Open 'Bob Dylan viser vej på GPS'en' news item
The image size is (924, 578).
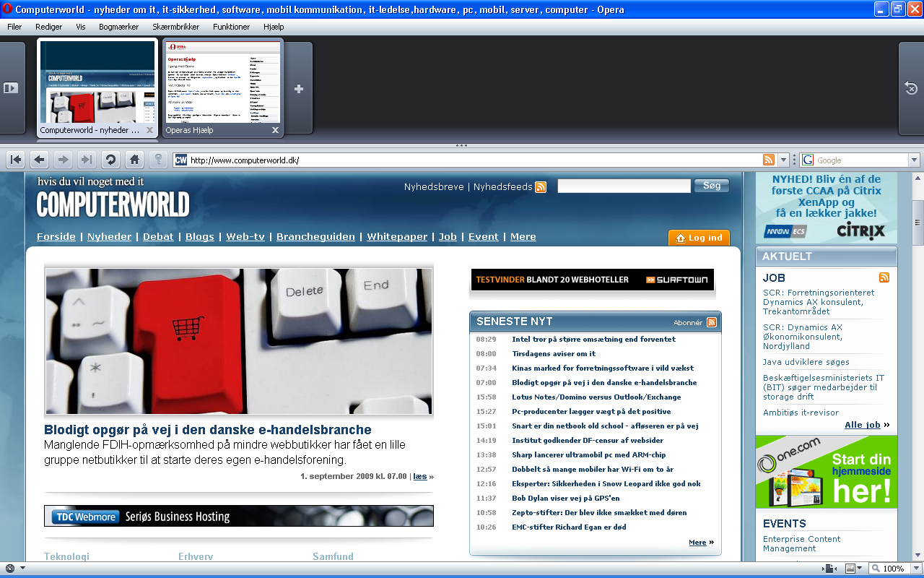tap(566, 499)
